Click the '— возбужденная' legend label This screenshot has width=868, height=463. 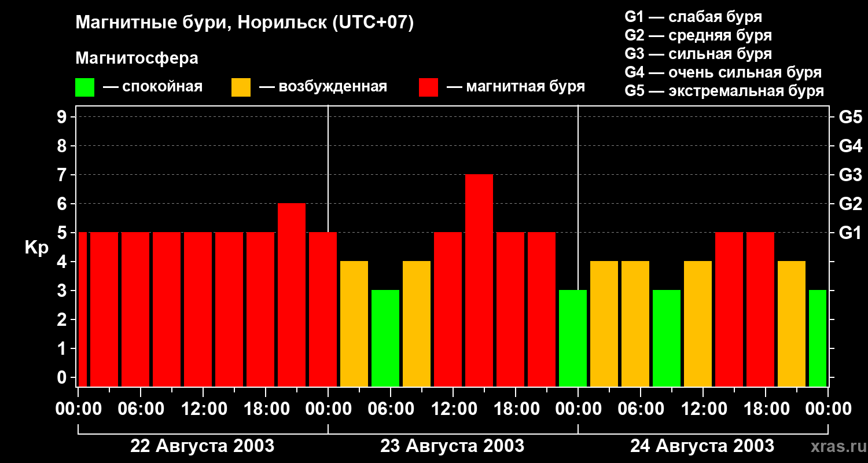[x=323, y=87]
